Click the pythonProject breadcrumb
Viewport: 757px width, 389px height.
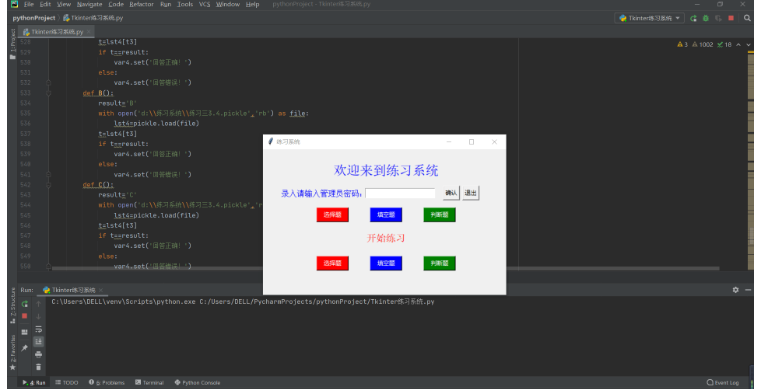point(34,18)
